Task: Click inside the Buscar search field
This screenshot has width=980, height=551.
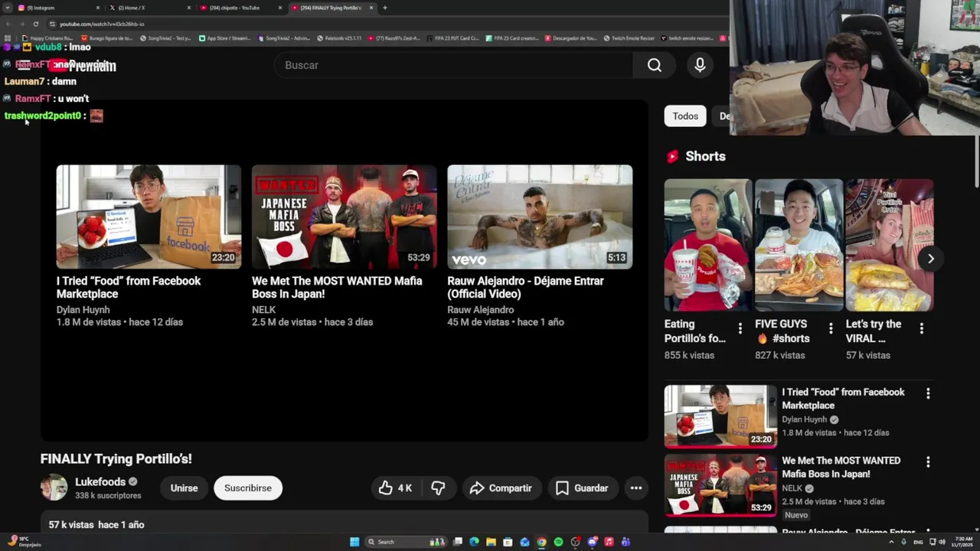Action: click(x=454, y=65)
